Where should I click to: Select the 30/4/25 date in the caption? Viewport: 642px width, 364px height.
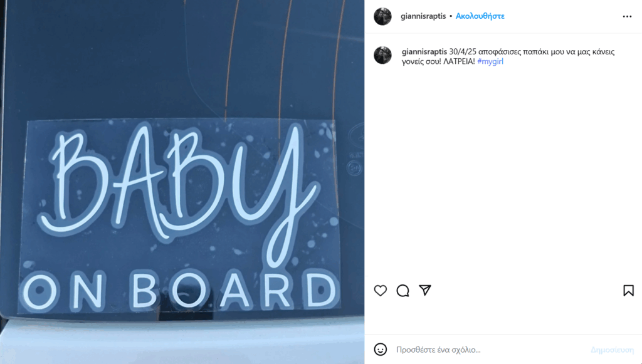[x=463, y=52]
